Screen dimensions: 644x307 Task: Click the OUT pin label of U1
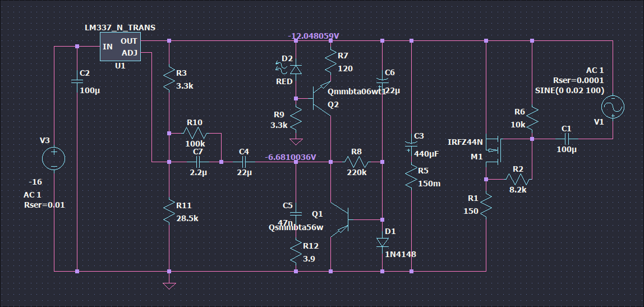click(x=129, y=41)
